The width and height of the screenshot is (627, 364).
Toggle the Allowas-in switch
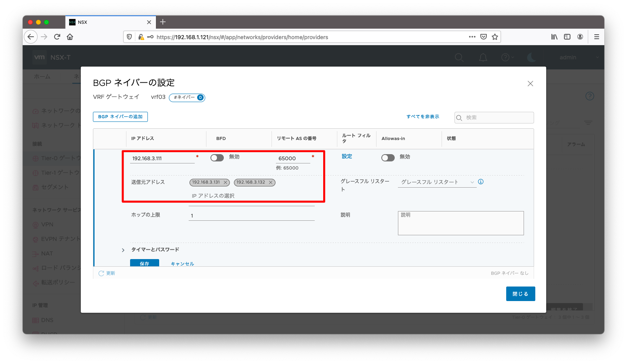[x=388, y=158]
